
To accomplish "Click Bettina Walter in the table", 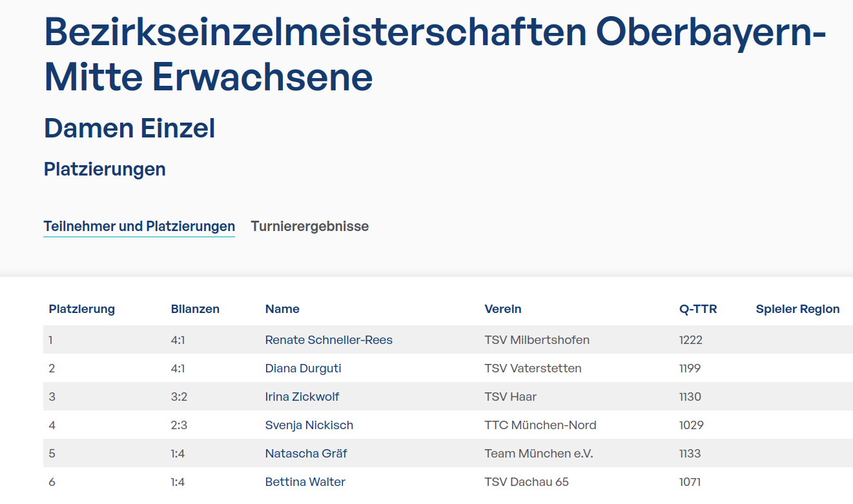I will point(305,482).
